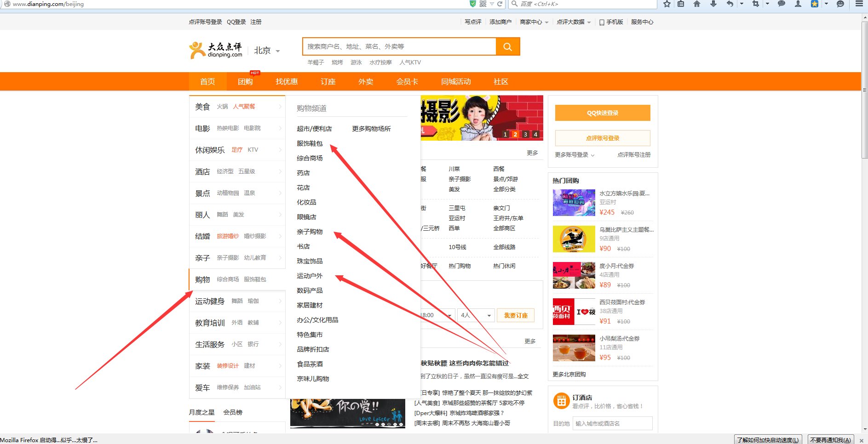The width and height of the screenshot is (868, 444).
Task: Open the 社区 section in the navigation bar
Action: click(x=500, y=81)
